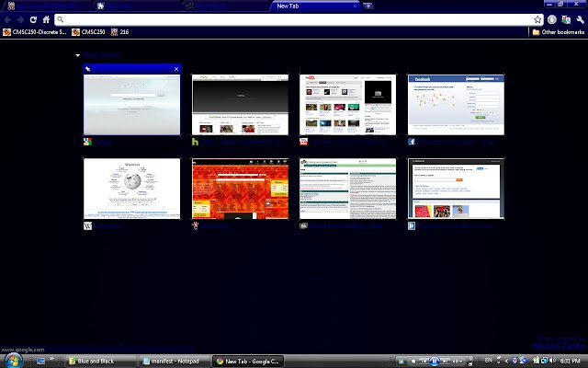Click the Show Desktop quick launch icon
Image resolution: width=588 pixels, height=368 pixels.
pyautogui.click(x=40, y=362)
